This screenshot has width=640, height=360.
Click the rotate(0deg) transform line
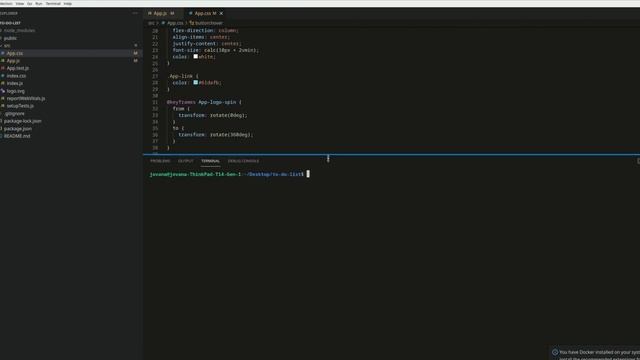click(x=213, y=115)
